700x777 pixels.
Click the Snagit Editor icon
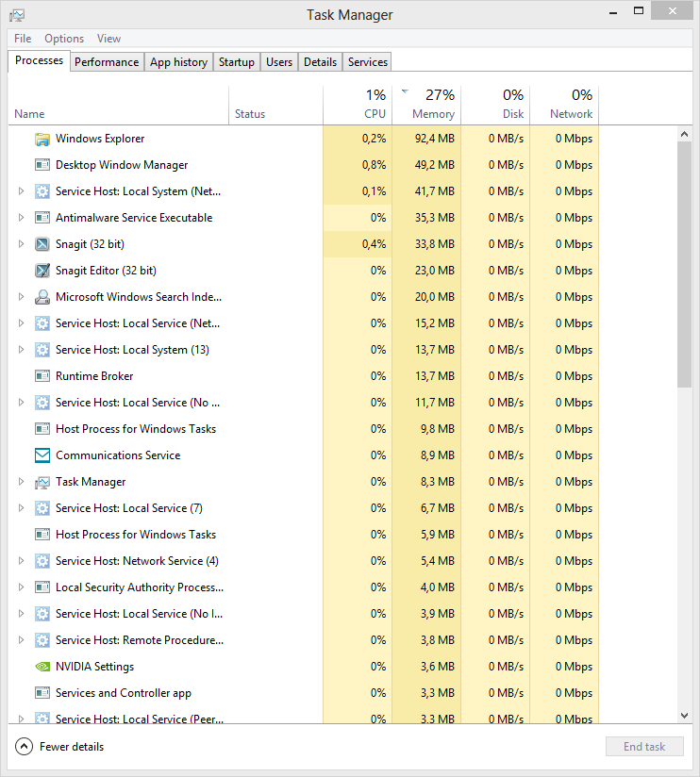coord(42,271)
